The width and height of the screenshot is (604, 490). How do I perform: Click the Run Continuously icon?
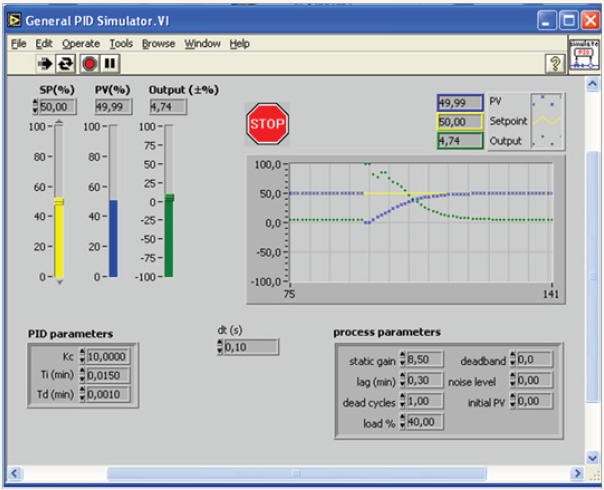pyautogui.click(x=66, y=63)
